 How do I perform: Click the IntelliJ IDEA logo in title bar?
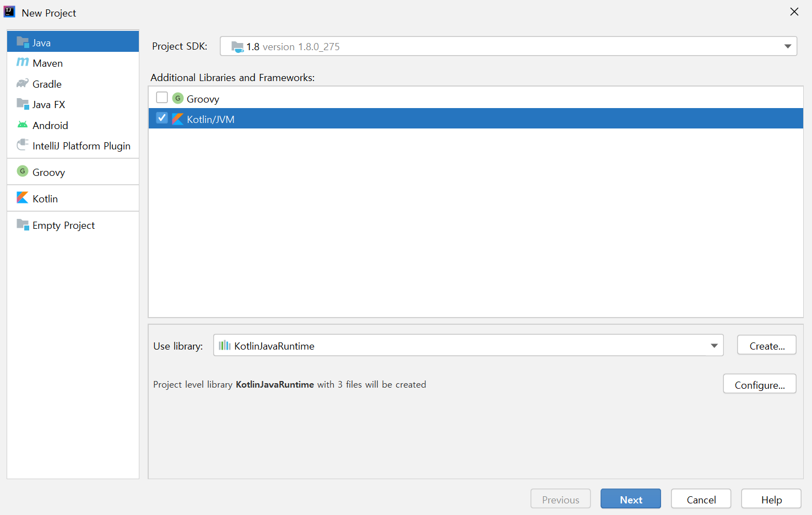[10, 12]
